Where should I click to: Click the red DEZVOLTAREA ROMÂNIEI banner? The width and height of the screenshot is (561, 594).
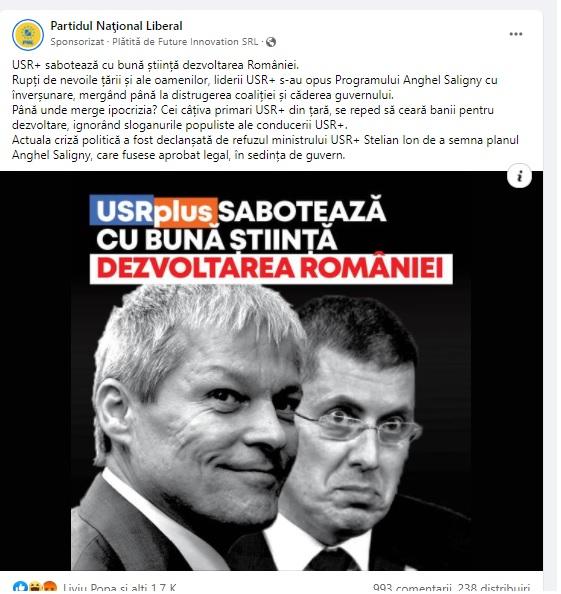(x=272, y=269)
